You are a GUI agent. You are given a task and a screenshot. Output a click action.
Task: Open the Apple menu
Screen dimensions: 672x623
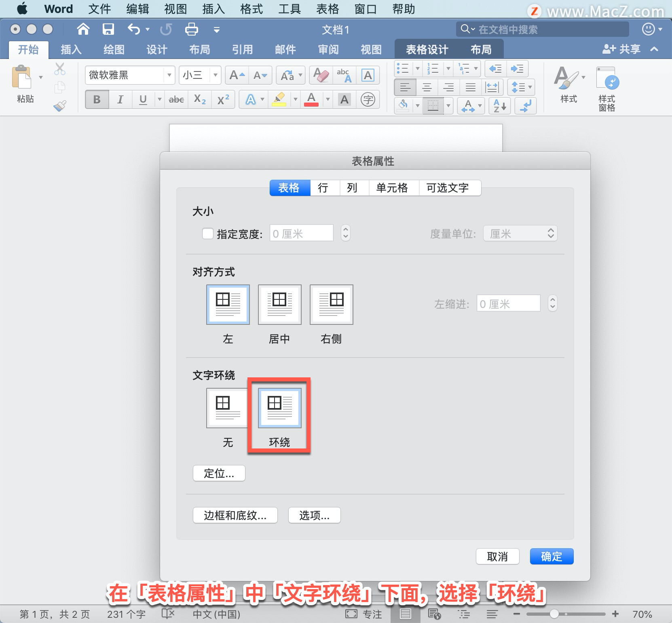coord(22,8)
